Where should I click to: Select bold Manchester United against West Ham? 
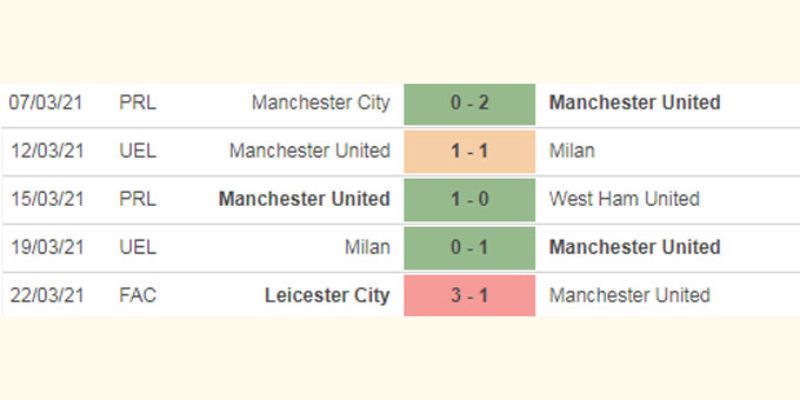(305, 199)
